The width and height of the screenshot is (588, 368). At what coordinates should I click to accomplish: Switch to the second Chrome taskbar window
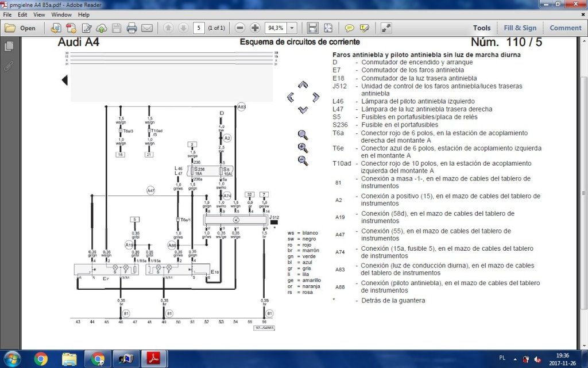(x=98, y=359)
